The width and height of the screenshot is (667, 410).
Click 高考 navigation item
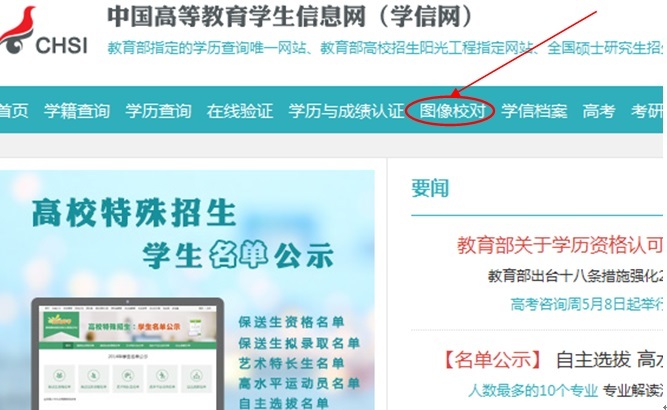tap(599, 111)
